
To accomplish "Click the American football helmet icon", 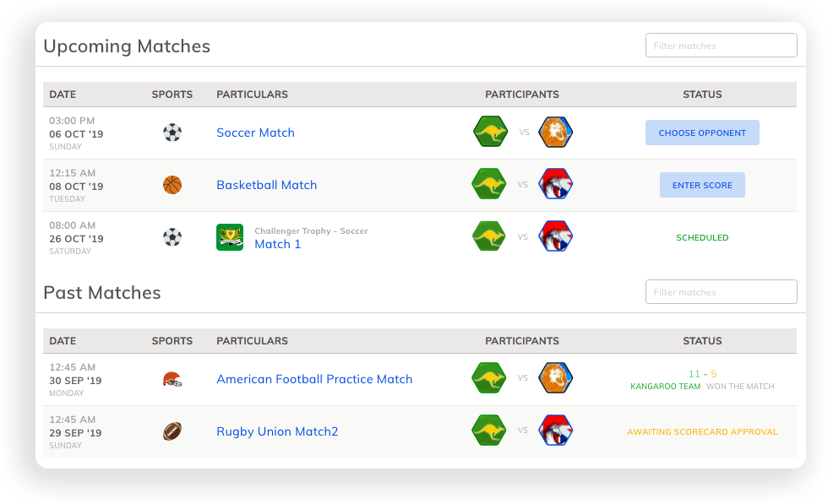I will pyautogui.click(x=172, y=379).
